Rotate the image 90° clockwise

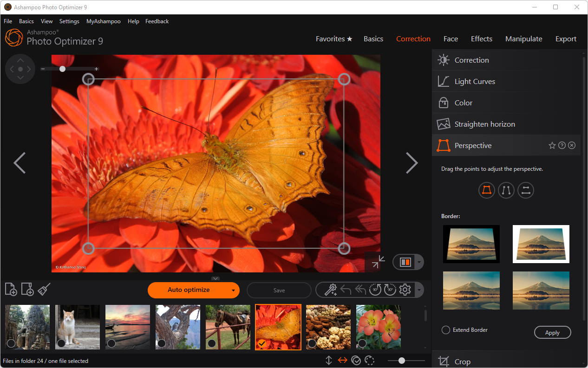[x=390, y=290]
